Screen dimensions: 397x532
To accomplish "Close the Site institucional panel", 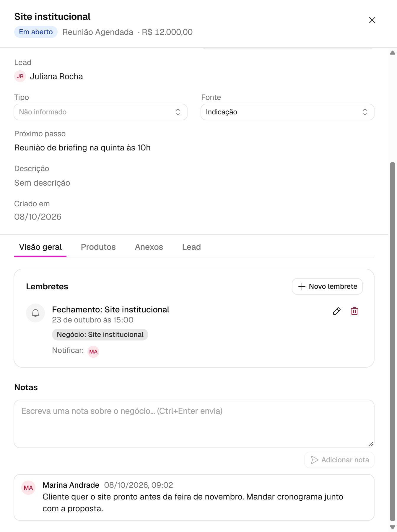I will [x=372, y=20].
